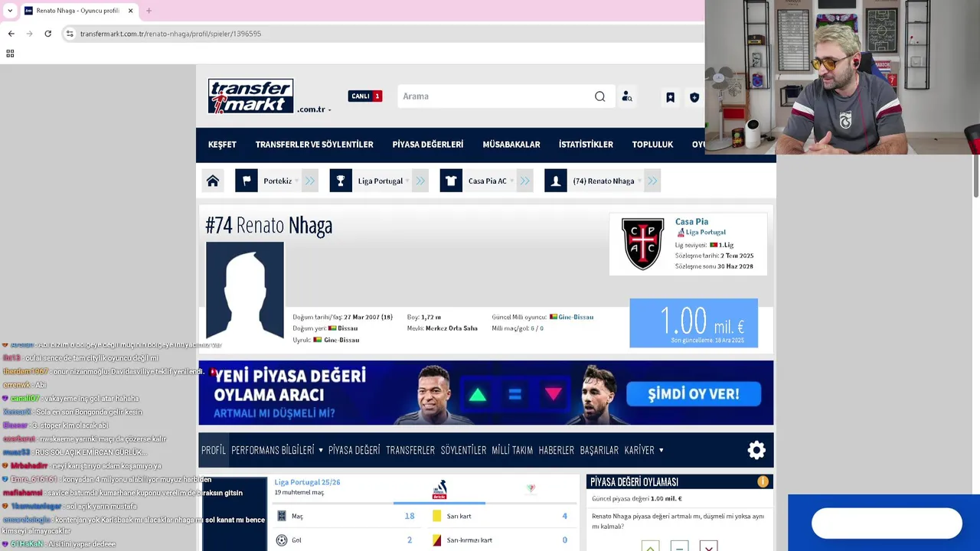The image size is (980, 551).
Task: Click the player silhouette breadcrumb icon
Action: (x=556, y=181)
